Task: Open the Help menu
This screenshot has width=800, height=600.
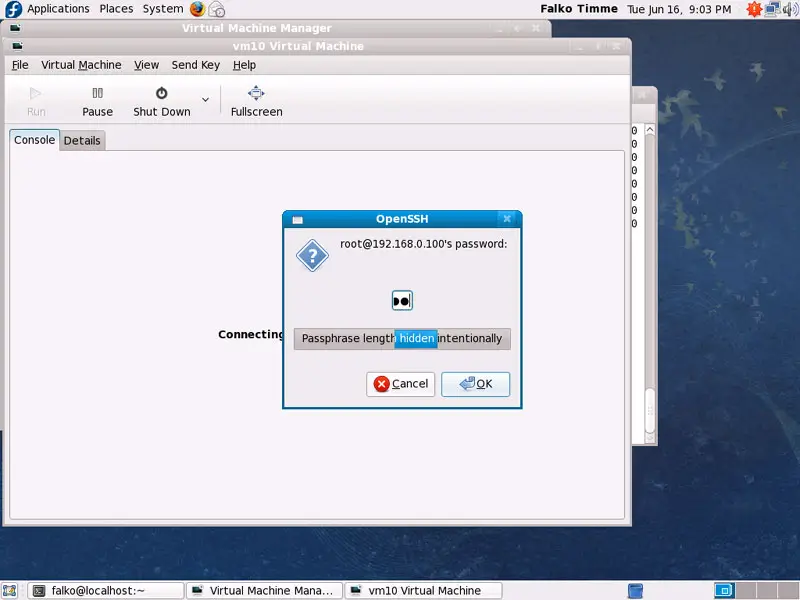Action: tap(244, 65)
